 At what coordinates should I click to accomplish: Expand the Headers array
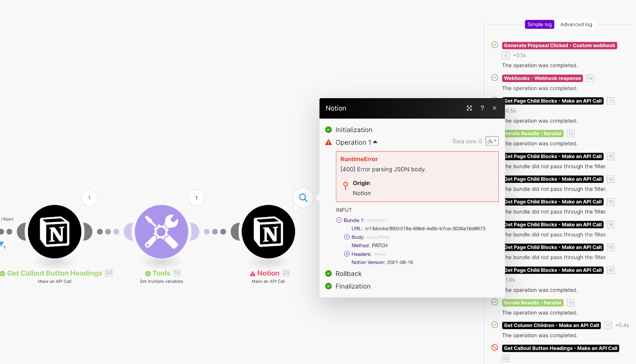347,254
